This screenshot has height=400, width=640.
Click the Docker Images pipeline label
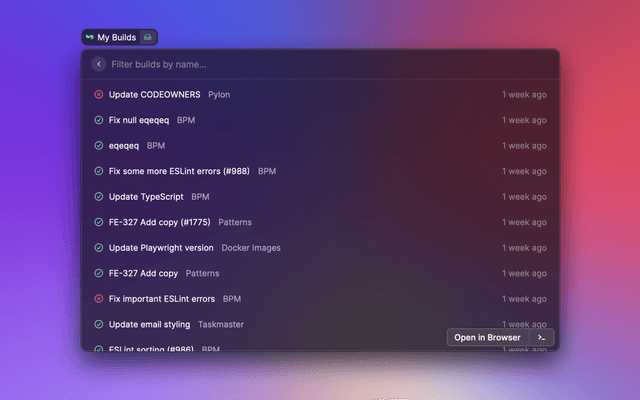(x=251, y=248)
